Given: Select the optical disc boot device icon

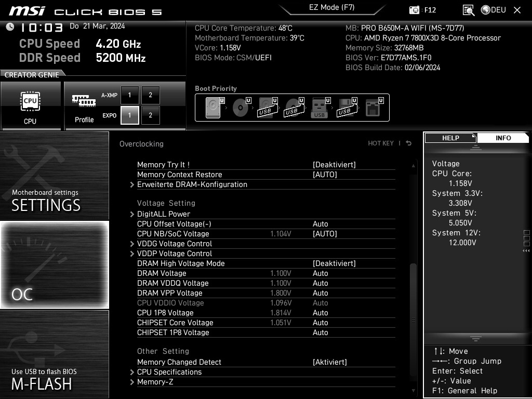Looking at the screenshot, I should point(241,108).
